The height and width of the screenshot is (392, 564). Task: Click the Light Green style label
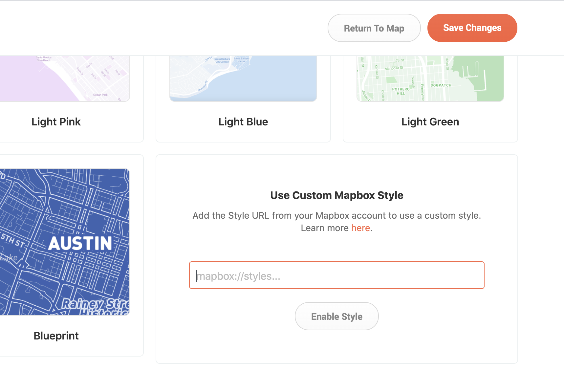[430, 122]
